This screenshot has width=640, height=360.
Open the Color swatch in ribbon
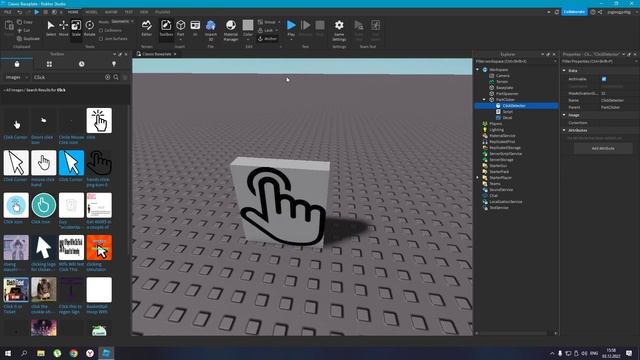point(248,25)
